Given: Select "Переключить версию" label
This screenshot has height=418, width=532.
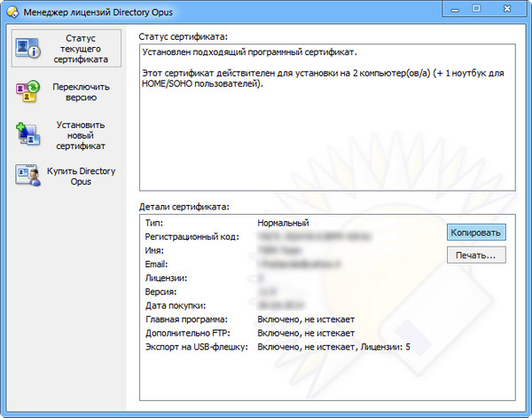Looking at the screenshot, I should [x=81, y=92].
